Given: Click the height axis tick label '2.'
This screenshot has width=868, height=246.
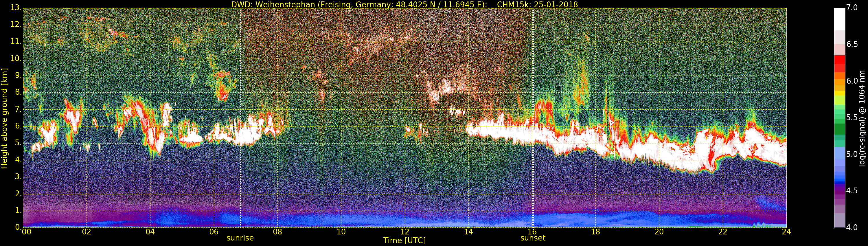Looking at the screenshot, I should point(18,193).
